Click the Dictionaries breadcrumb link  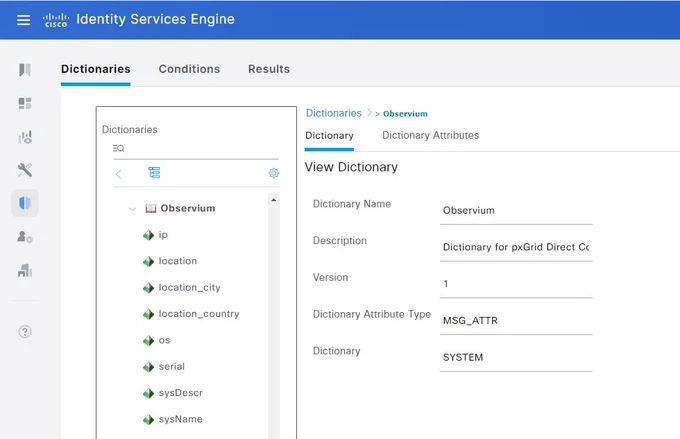[333, 113]
